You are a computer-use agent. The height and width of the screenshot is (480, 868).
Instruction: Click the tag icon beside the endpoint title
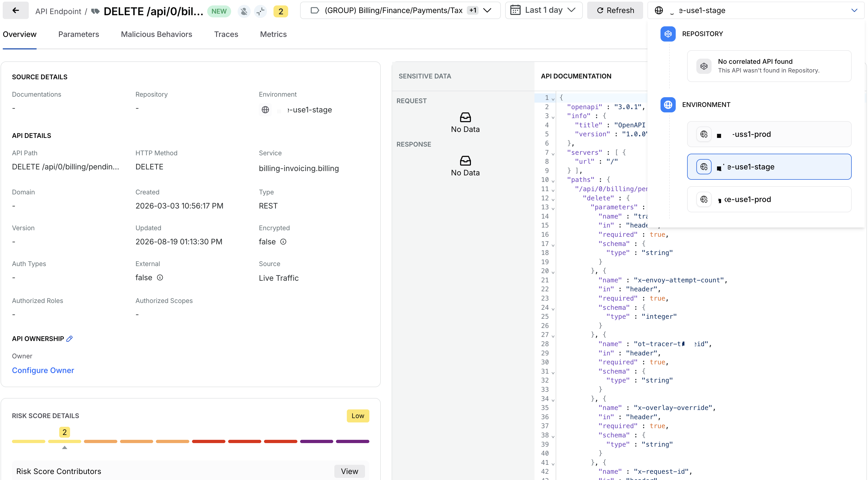[x=95, y=11]
